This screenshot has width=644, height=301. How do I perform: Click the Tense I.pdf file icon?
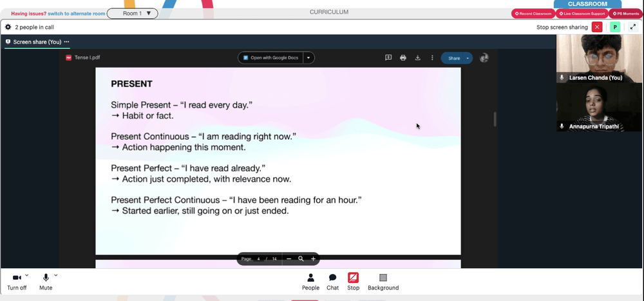click(69, 58)
